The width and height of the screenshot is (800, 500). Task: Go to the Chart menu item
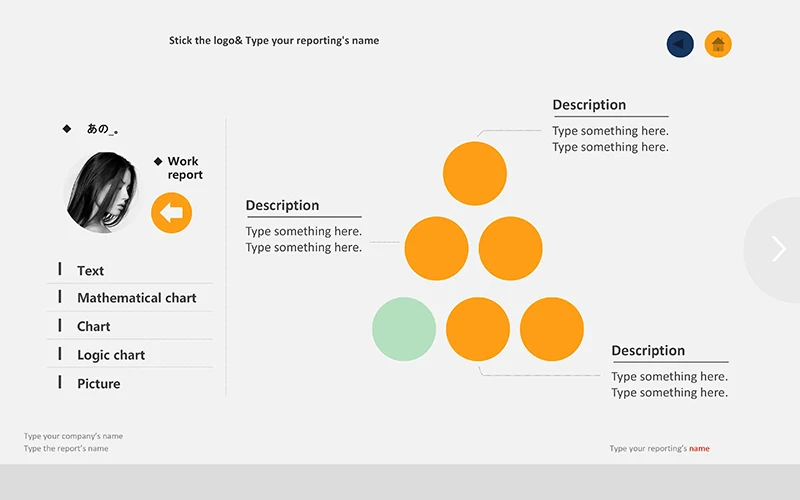pyautogui.click(x=93, y=327)
